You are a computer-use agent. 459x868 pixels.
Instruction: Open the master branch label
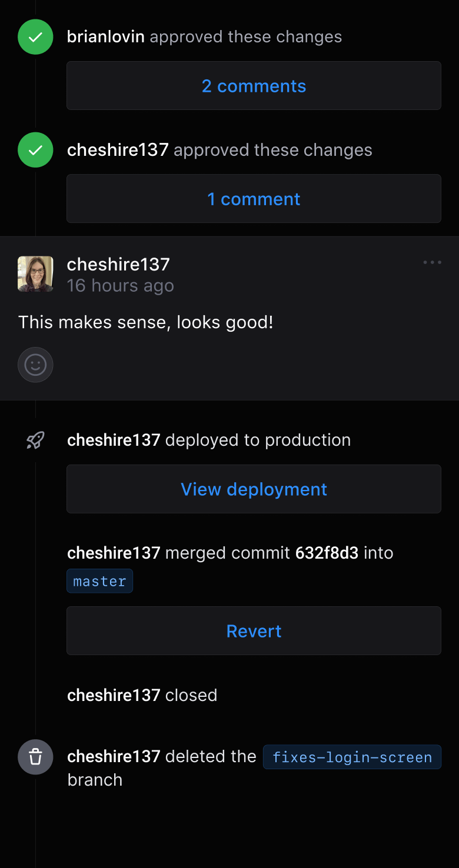click(99, 580)
